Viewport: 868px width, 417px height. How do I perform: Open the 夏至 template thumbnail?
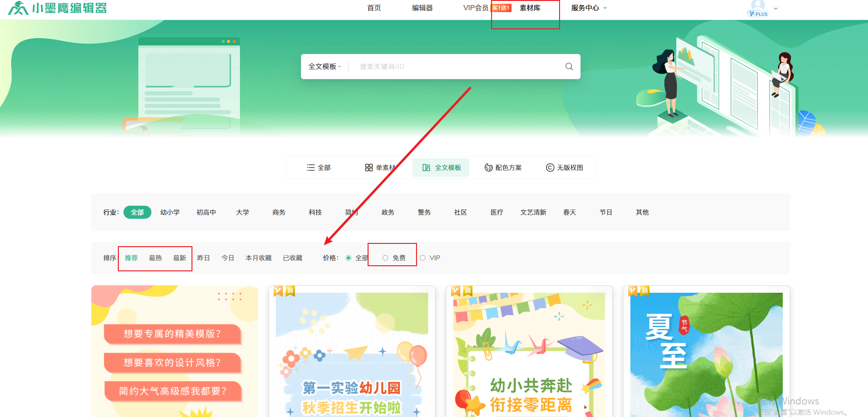point(706,351)
